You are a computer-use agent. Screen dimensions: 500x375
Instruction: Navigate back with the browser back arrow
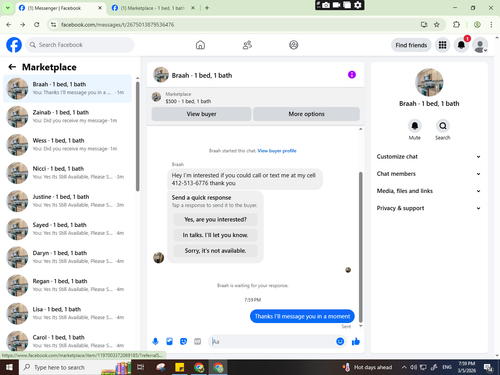[9, 25]
